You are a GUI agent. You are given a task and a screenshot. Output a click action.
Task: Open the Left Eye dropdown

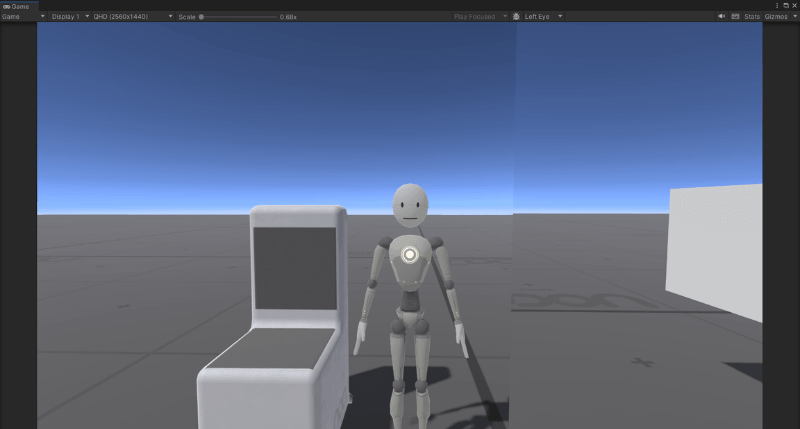click(x=543, y=16)
